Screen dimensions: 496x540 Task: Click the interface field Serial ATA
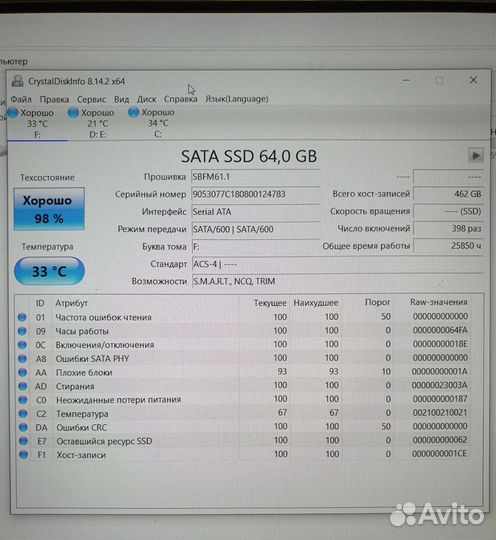255,212
